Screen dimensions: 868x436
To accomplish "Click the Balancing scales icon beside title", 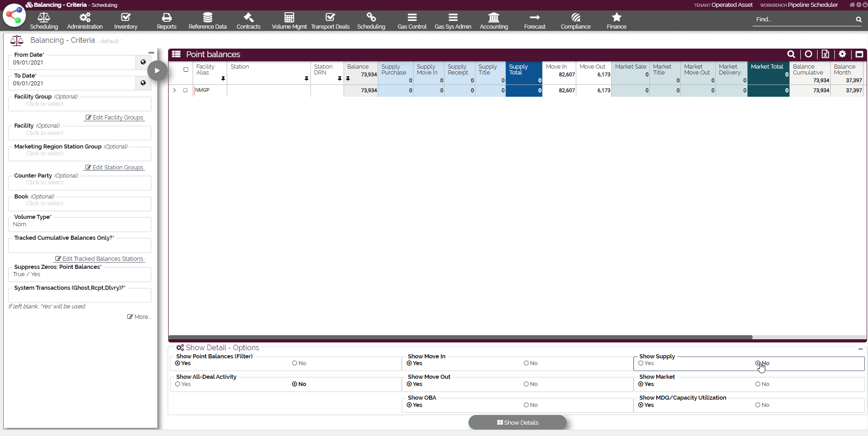I will 17,41.
